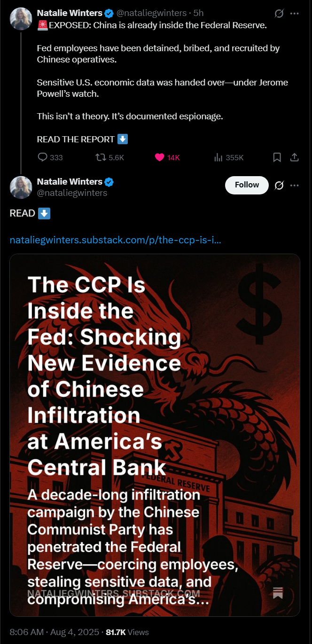Click Natalie Winters' avatar on the second tweet

click(21, 187)
